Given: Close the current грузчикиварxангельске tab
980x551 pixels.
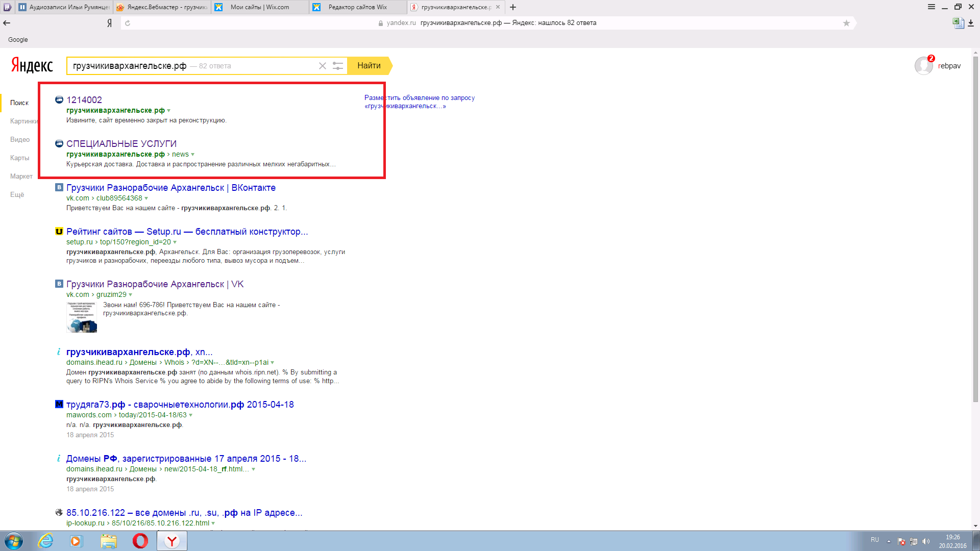Looking at the screenshot, I should tap(498, 7).
